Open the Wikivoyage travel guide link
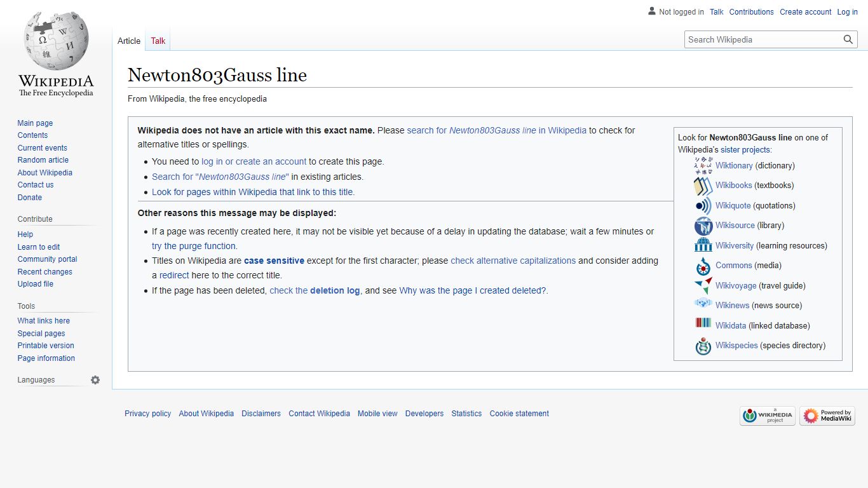This screenshot has height=488, width=868. (736, 286)
